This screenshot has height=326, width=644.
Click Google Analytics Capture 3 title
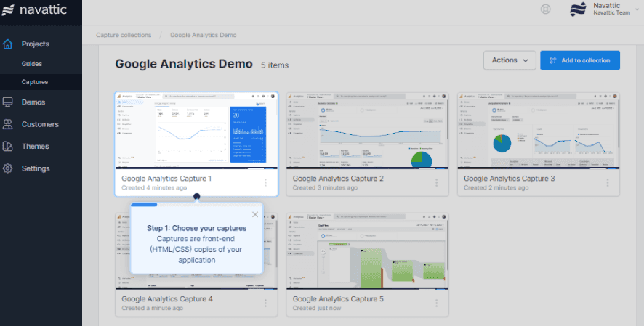point(510,179)
